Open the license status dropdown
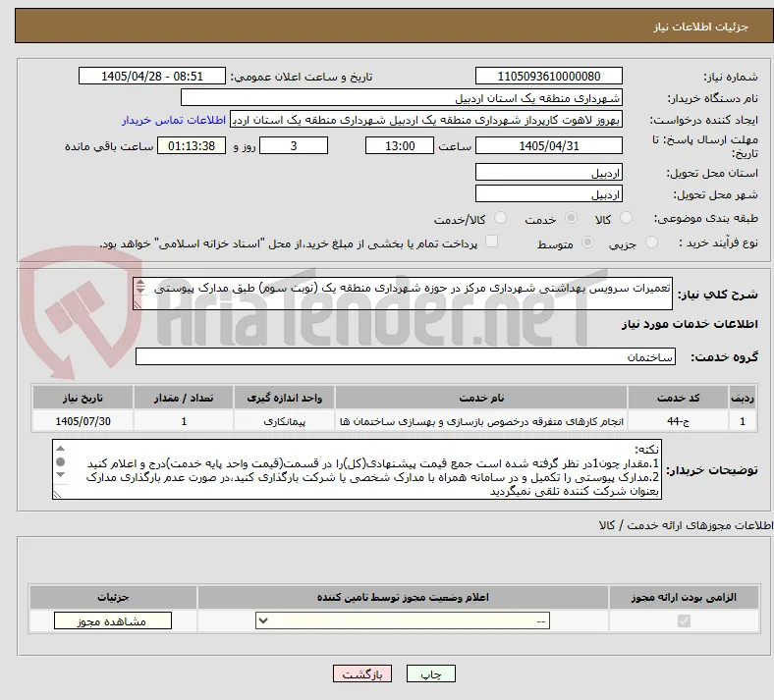Image resolution: width=774 pixels, height=700 pixels. (x=403, y=620)
